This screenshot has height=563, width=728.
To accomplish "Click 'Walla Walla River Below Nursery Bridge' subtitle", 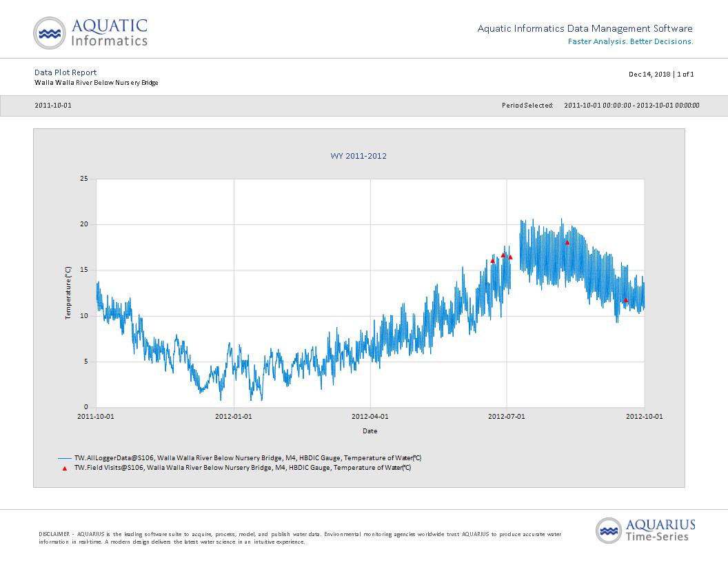I will (96, 83).
